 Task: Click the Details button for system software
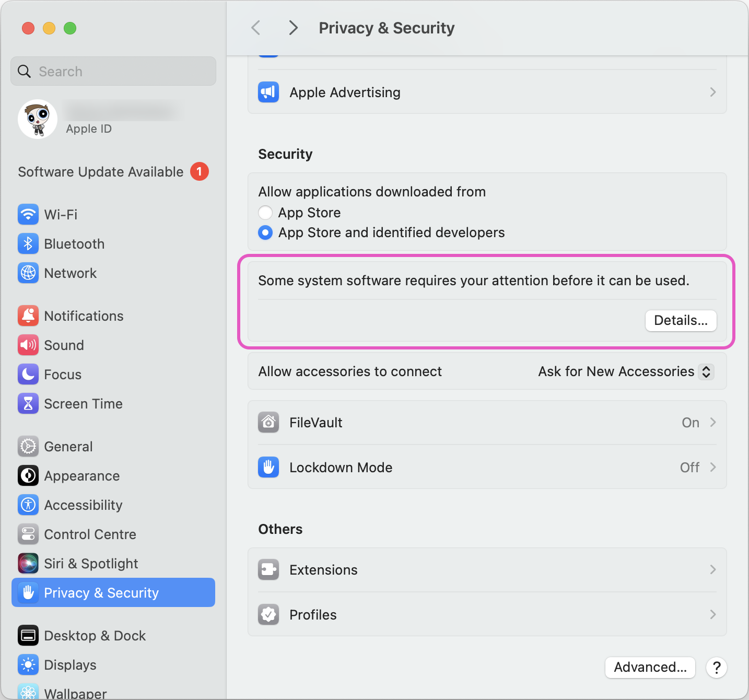pos(681,321)
